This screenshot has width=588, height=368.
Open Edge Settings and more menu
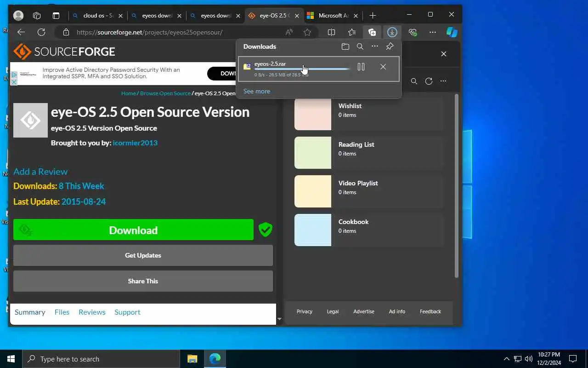click(x=433, y=32)
